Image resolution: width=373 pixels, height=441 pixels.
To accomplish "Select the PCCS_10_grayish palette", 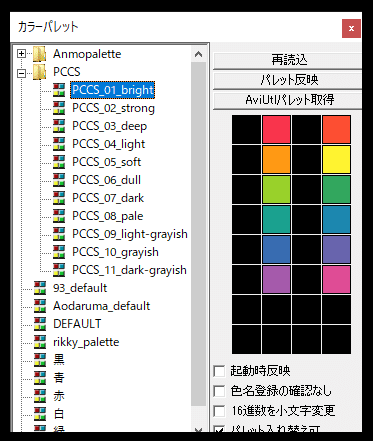I will pos(115,252).
